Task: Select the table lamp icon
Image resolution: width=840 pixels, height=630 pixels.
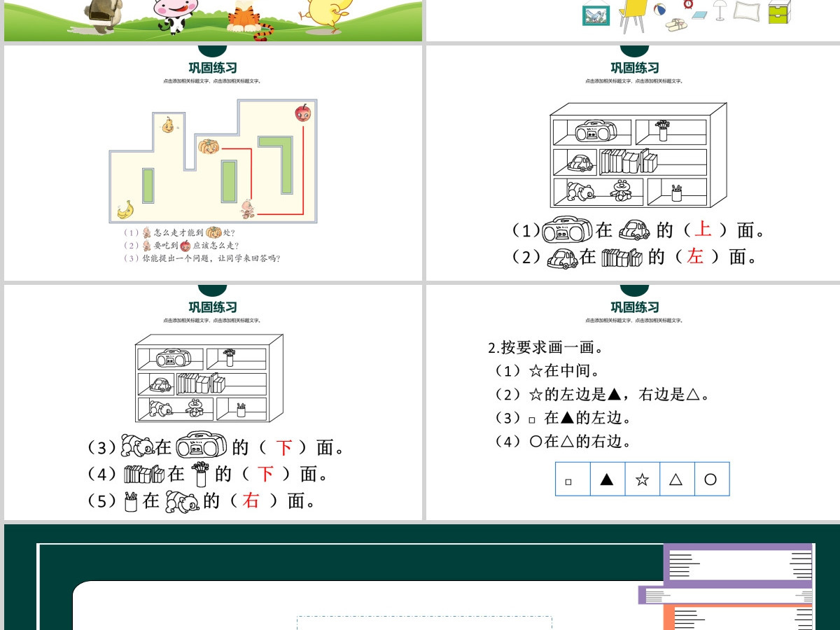Action: tap(720, 10)
